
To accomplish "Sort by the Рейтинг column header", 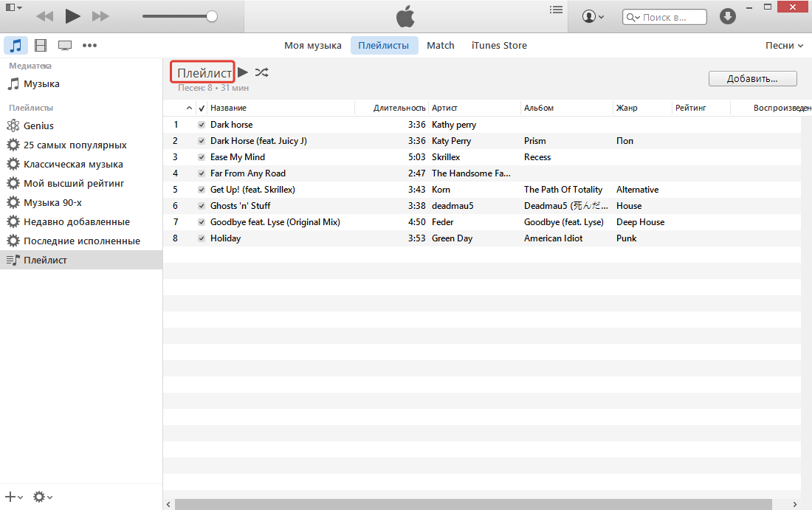I will pos(701,108).
